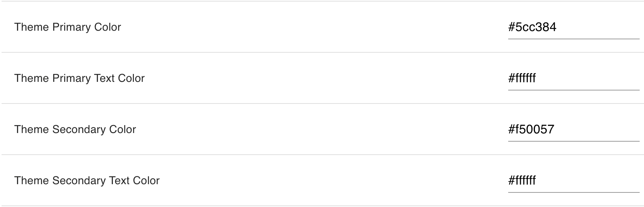Focus the Theme Primary Text Color input
Image resolution: width=644 pixels, height=207 pixels.
point(573,78)
